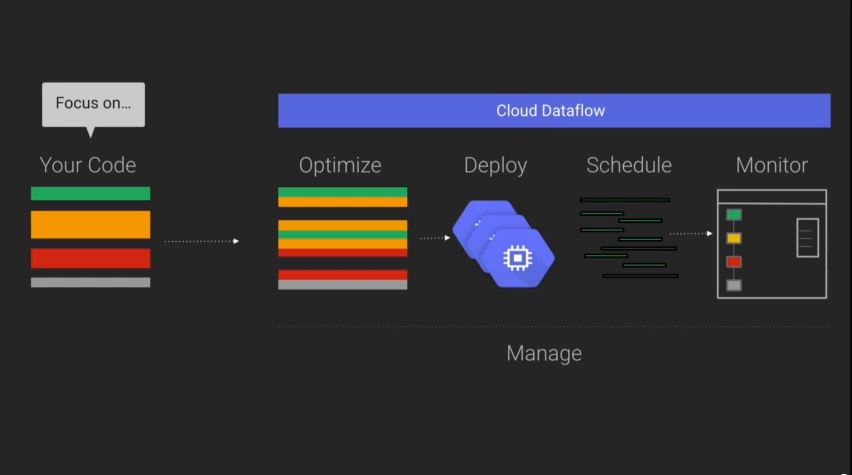The height and width of the screenshot is (475, 852).
Task: Pick the large orange bar under Your Code
Action: [90, 224]
